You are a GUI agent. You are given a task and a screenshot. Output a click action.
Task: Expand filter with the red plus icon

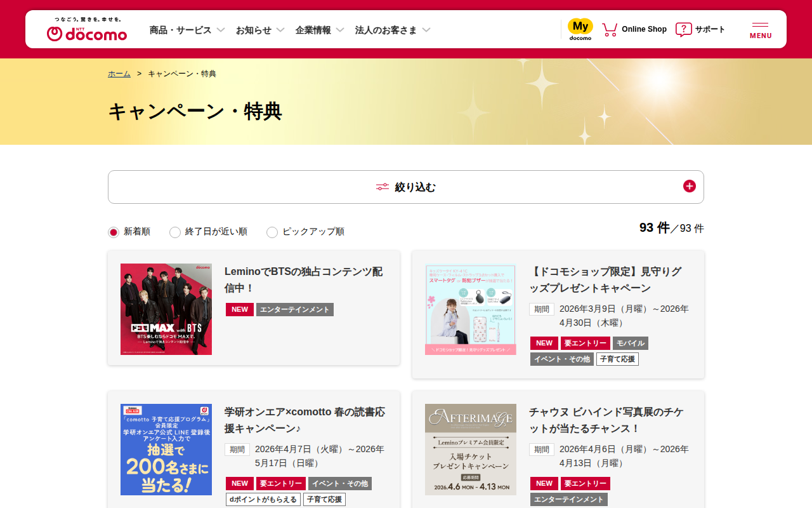690,186
